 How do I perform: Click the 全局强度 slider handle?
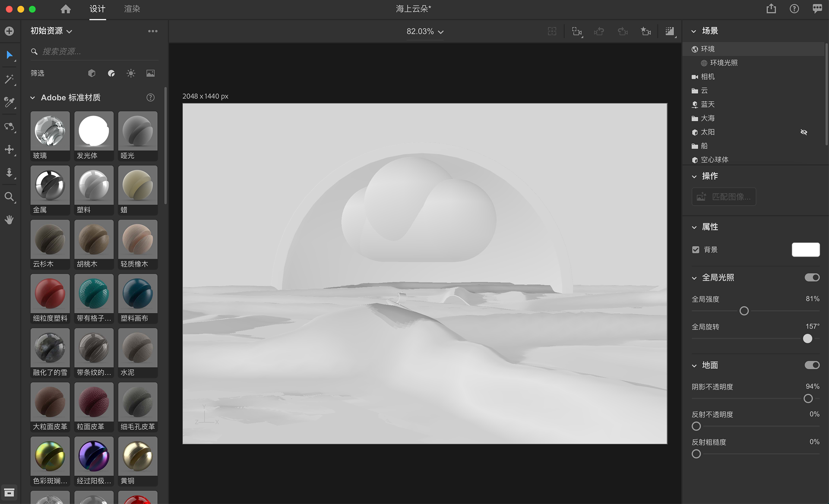[744, 311]
